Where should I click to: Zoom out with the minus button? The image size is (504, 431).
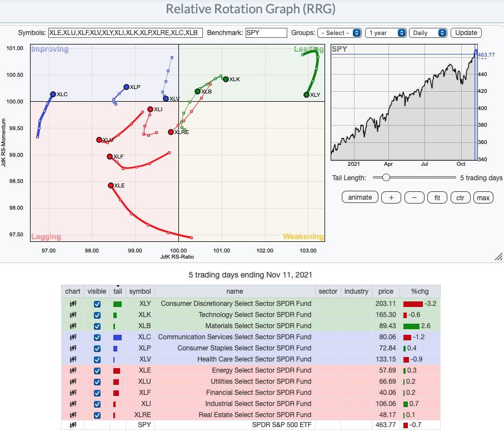415,197
